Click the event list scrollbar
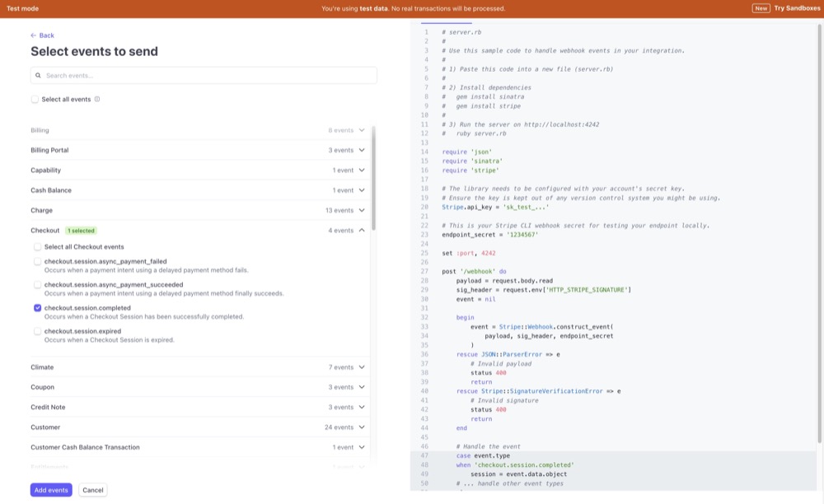This screenshot has height=504, width=824. [x=373, y=177]
